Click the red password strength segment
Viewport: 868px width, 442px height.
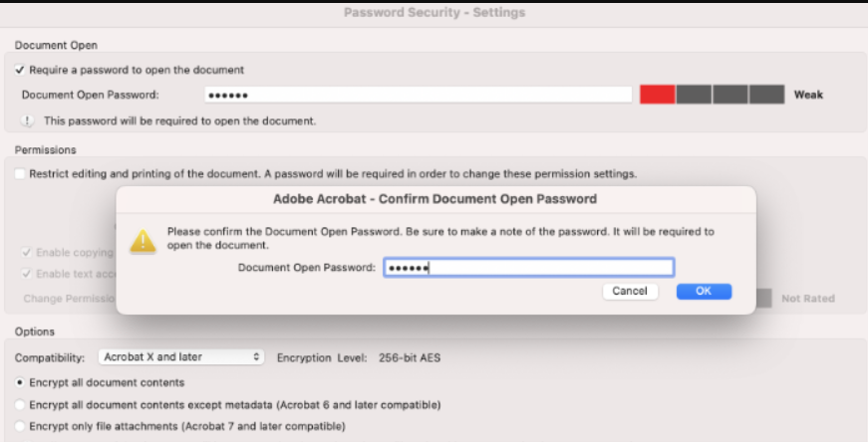tap(658, 95)
